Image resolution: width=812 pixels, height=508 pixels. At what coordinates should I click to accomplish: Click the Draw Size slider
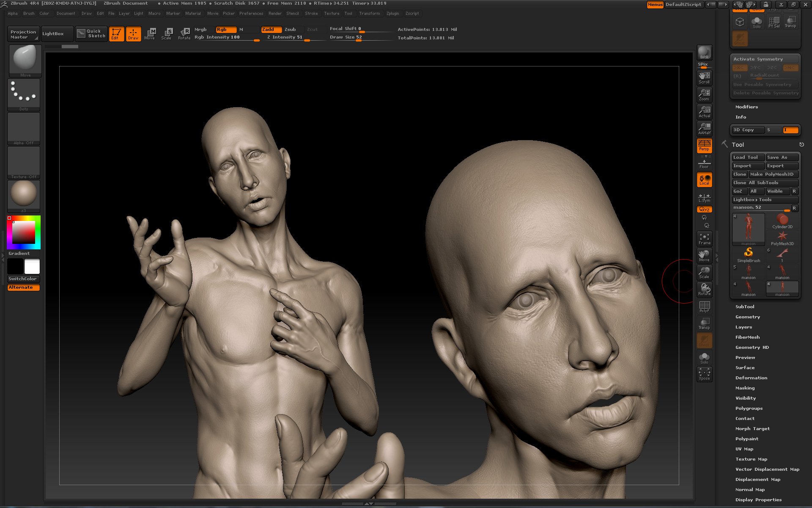362,38
